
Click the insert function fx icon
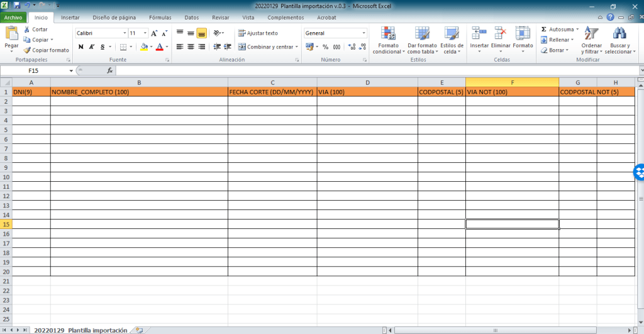pos(110,70)
